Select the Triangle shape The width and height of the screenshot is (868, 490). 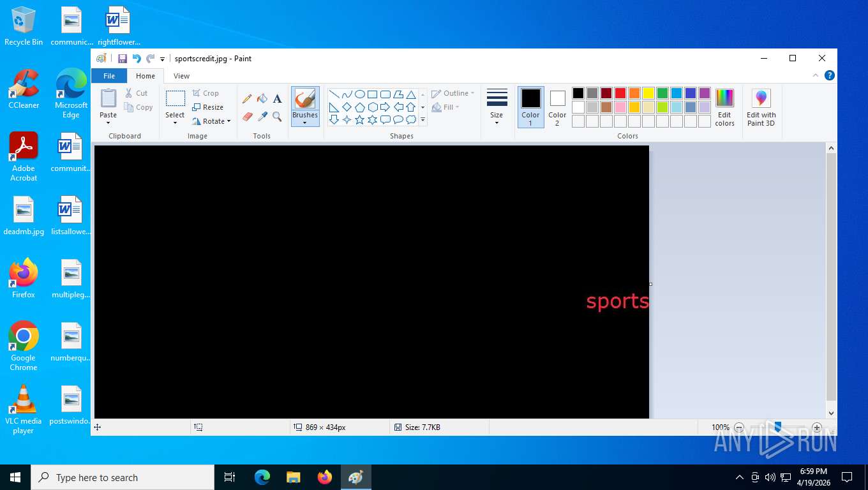coord(411,94)
